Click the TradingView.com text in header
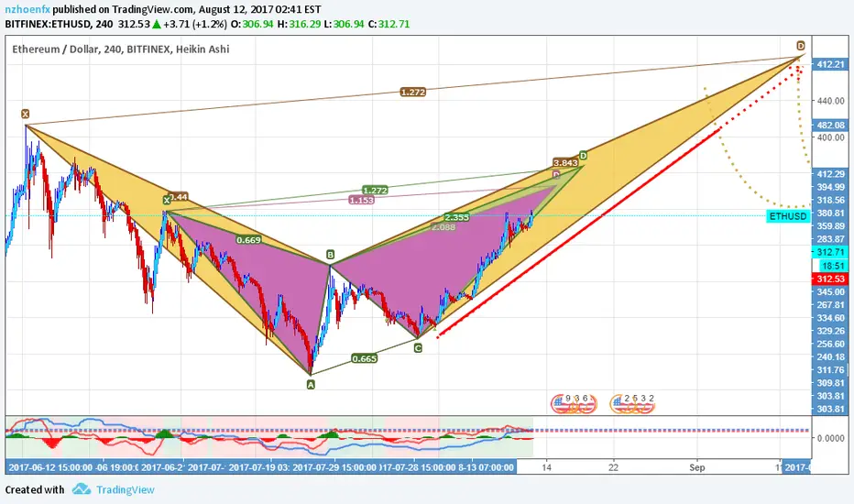This screenshot has width=854, height=504. [152, 9]
